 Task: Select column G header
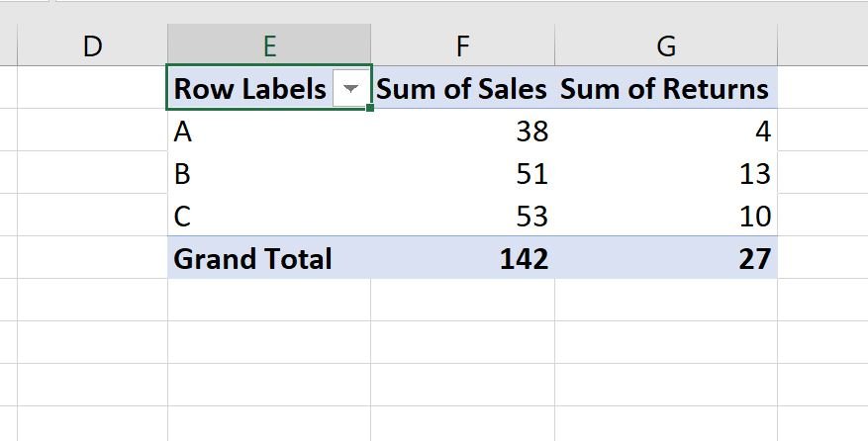click(x=665, y=45)
